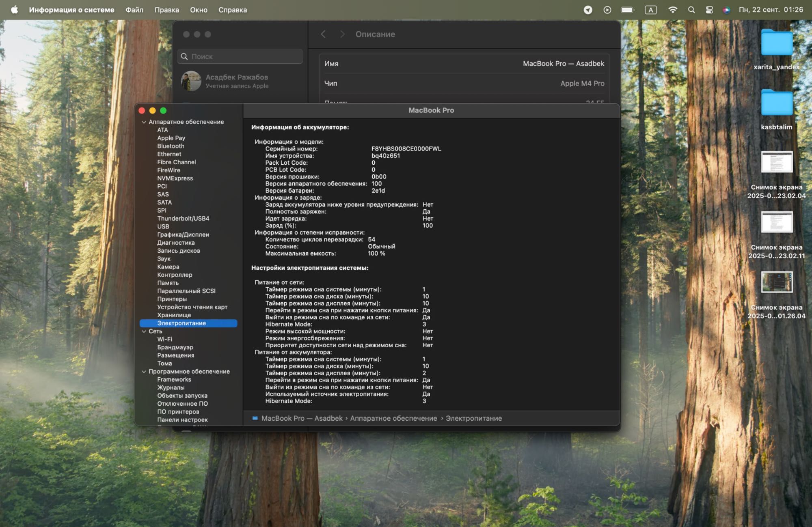812x527 pixels.
Task: Click the Количество циклов перезарядки value 54
Action: [371, 240]
